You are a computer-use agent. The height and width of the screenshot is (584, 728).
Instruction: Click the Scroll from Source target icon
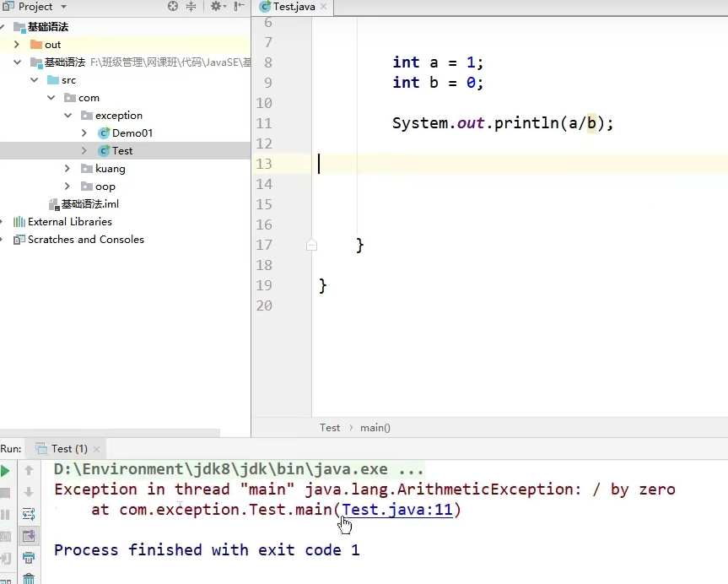[173, 6]
